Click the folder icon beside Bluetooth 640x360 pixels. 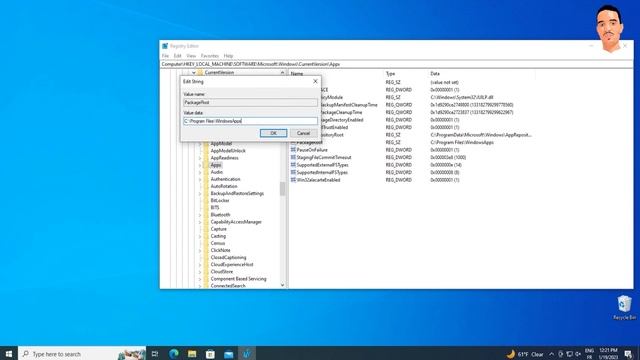click(x=206, y=215)
